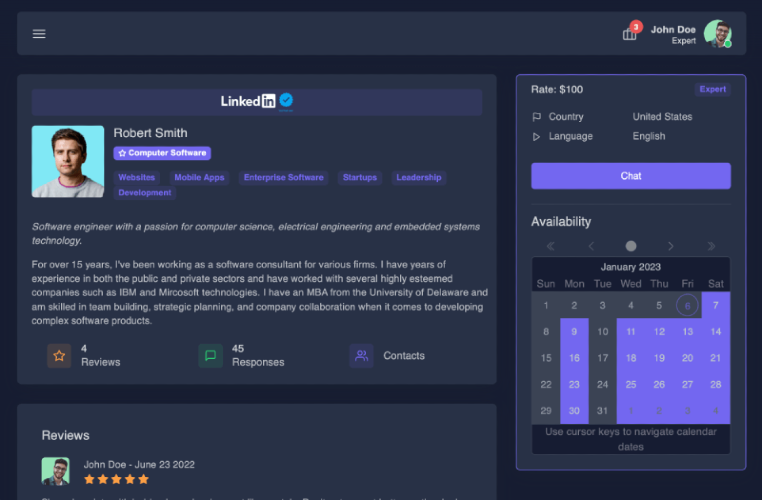
Task: Select January 23 in the calendar
Action: [x=574, y=384]
